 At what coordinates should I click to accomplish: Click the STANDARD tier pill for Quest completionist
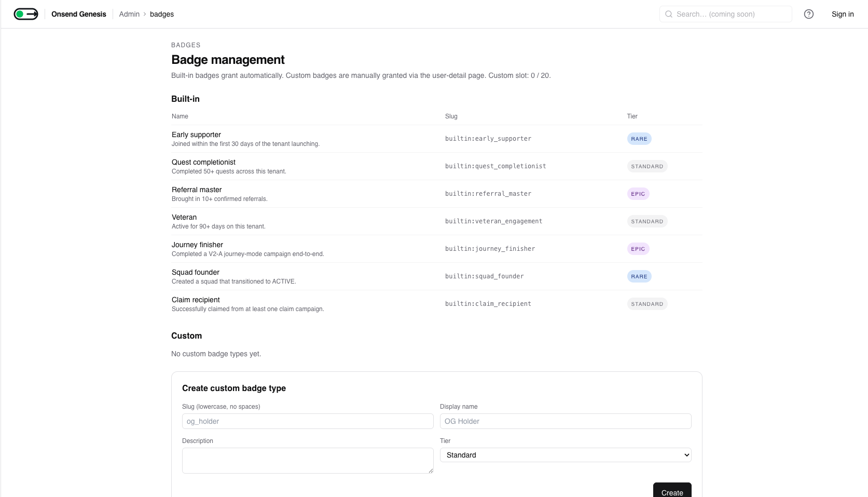[x=647, y=166]
